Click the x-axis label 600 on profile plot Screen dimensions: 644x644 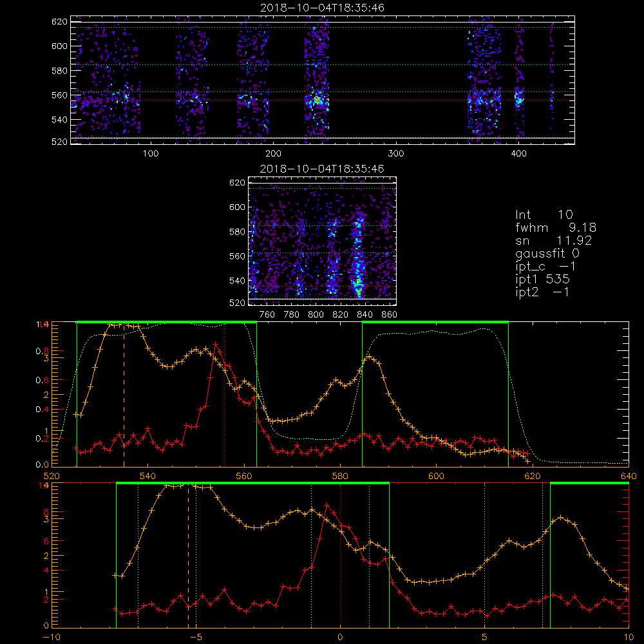click(x=436, y=477)
